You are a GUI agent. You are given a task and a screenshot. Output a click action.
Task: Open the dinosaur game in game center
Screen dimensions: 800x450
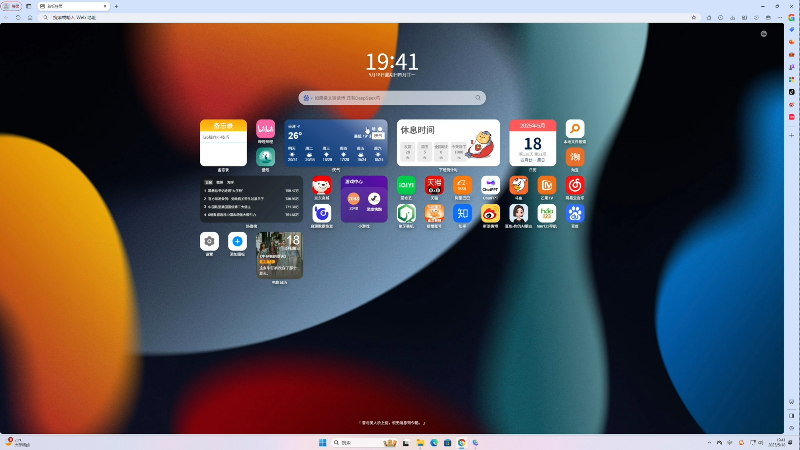click(374, 198)
